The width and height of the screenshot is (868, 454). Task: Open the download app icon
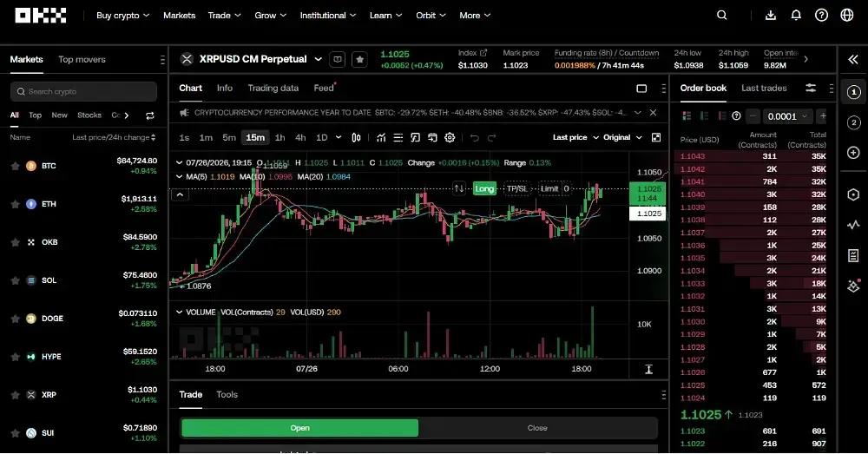click(x=771, y=16)
